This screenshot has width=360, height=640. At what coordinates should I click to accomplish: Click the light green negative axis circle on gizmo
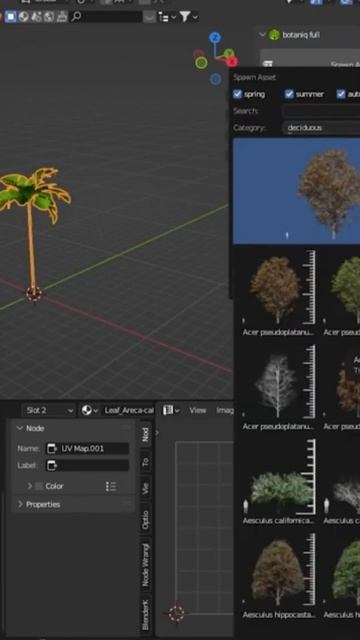pyautogui.click(x=201, y=63)
